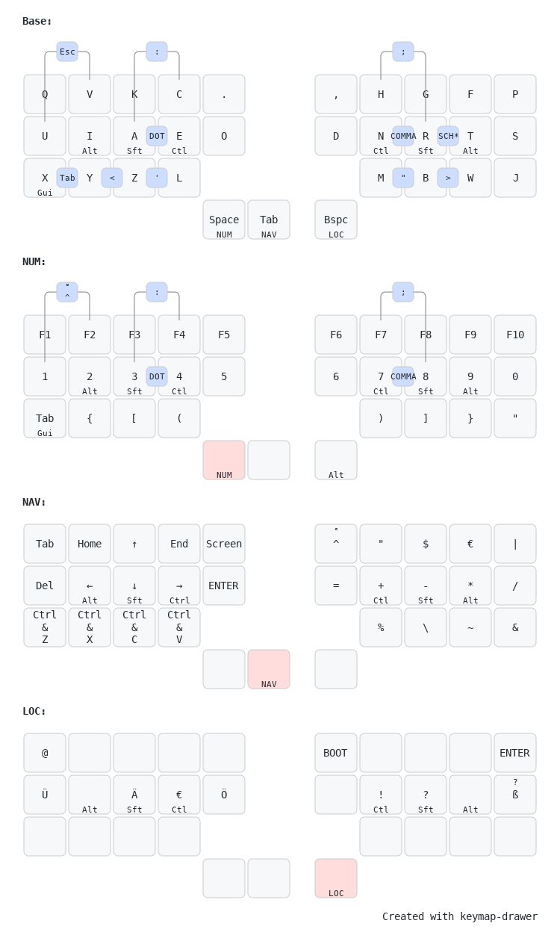Select the SCH* combo bubble
The width and height of the screenshot is (560, 941).
tap(448, 136)
